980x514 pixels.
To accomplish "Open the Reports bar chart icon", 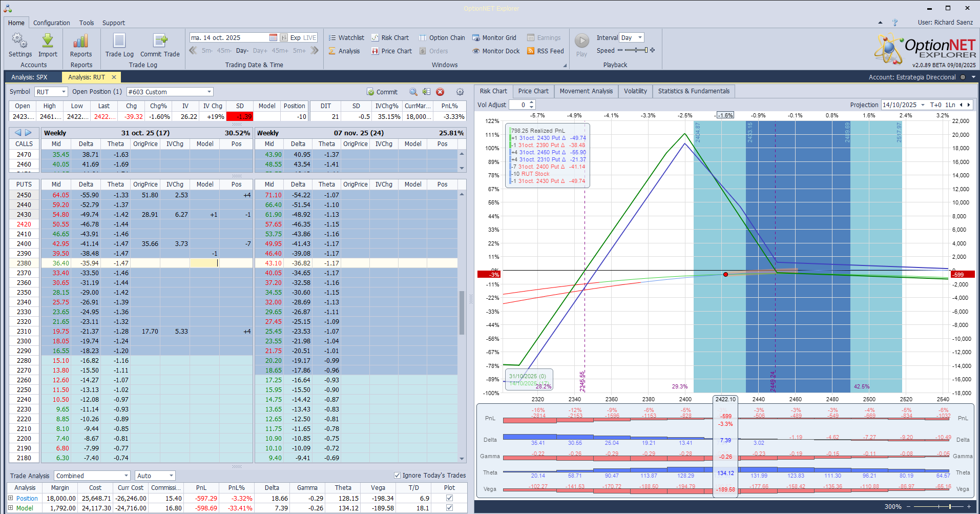I will point(81,45).
